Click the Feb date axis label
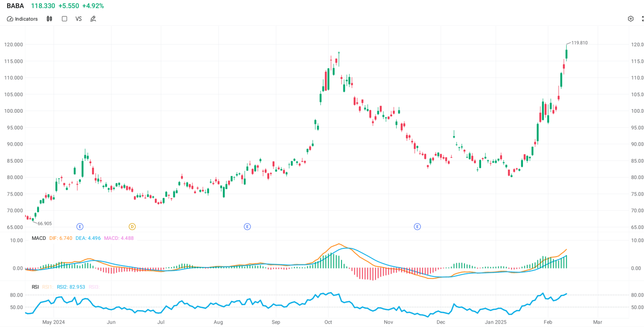This screenshot has height=328, width=644. click(x=548, y=322)
